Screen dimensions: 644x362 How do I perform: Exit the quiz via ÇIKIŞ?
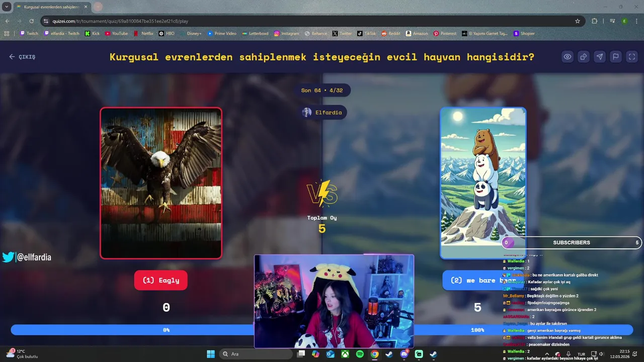pos(22,57)
